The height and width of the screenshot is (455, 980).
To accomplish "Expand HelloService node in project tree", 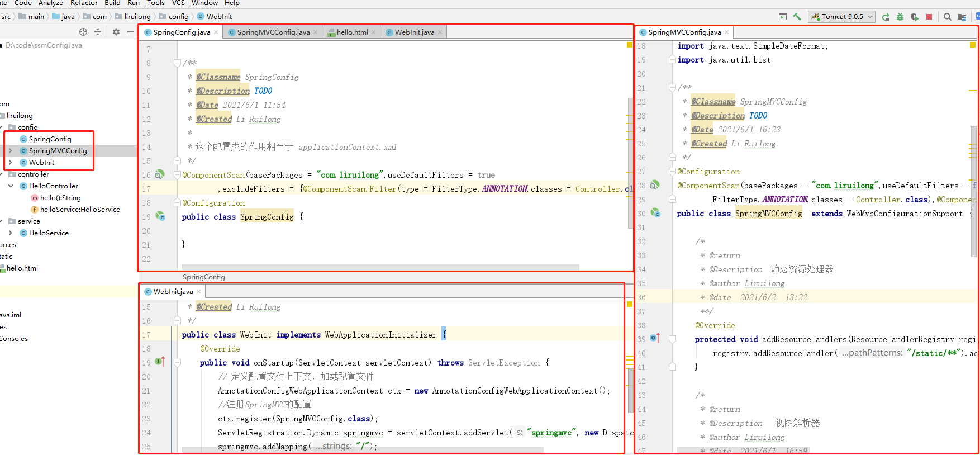I will pos(11,233).
